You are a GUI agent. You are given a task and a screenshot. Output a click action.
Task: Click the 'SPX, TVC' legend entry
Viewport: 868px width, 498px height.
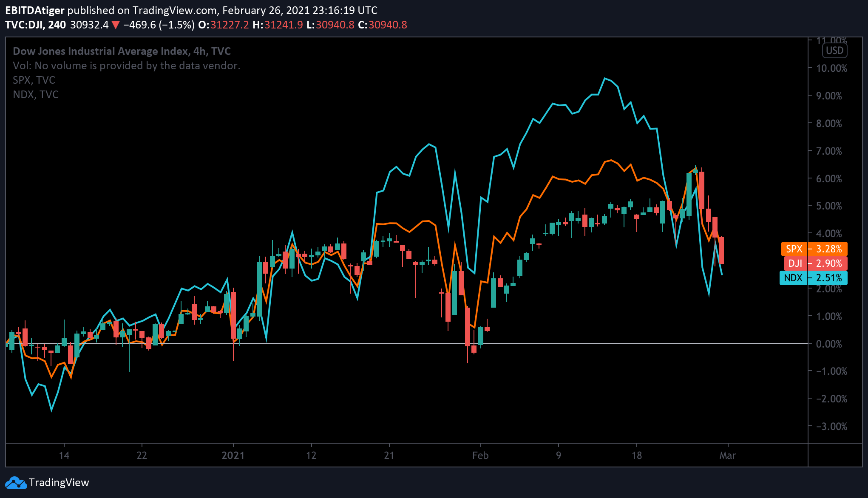click(34, 80)
